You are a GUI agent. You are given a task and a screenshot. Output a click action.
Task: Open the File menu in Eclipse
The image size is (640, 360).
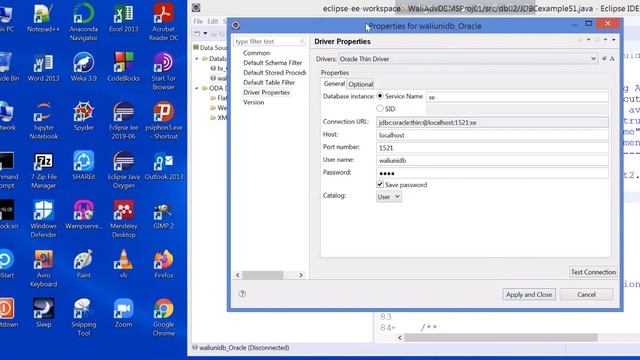click(x=198, y=21)
